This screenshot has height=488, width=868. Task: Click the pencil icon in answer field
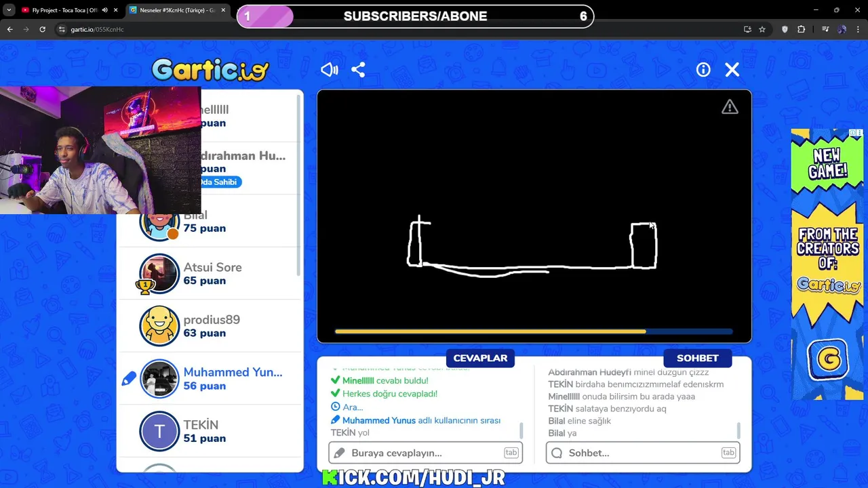coord(339,453)
